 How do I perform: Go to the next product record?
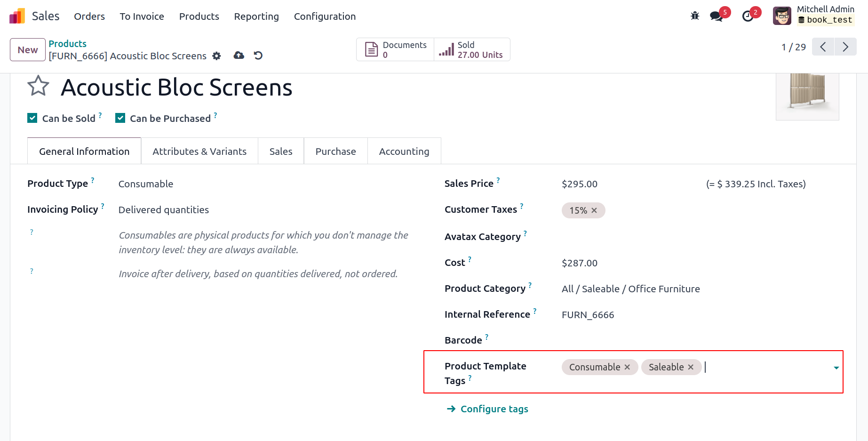[x=845, y=47]
